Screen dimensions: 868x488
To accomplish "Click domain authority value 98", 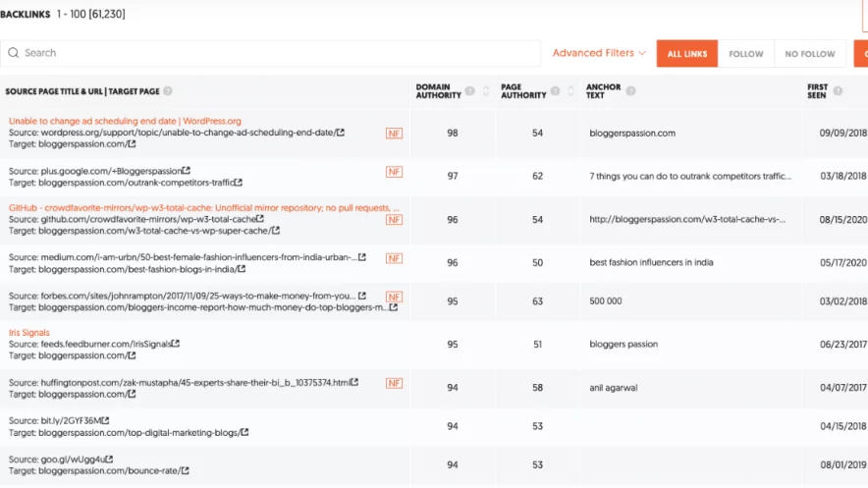I will pyautogui.click(x=453, y=133).
